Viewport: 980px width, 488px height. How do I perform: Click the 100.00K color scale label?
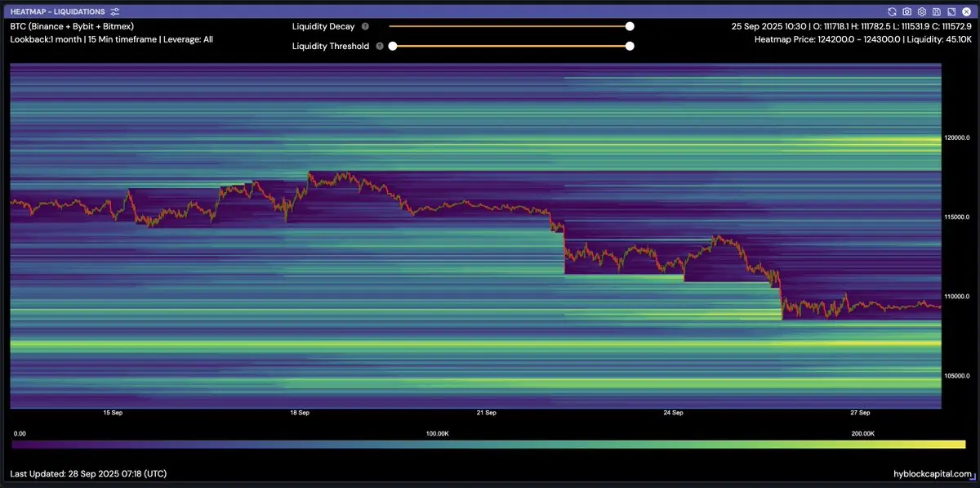tap(437, 433)
